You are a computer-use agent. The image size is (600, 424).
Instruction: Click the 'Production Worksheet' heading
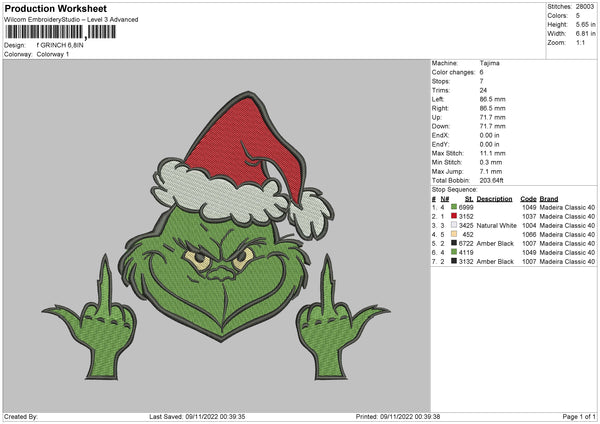coord(55,8)
